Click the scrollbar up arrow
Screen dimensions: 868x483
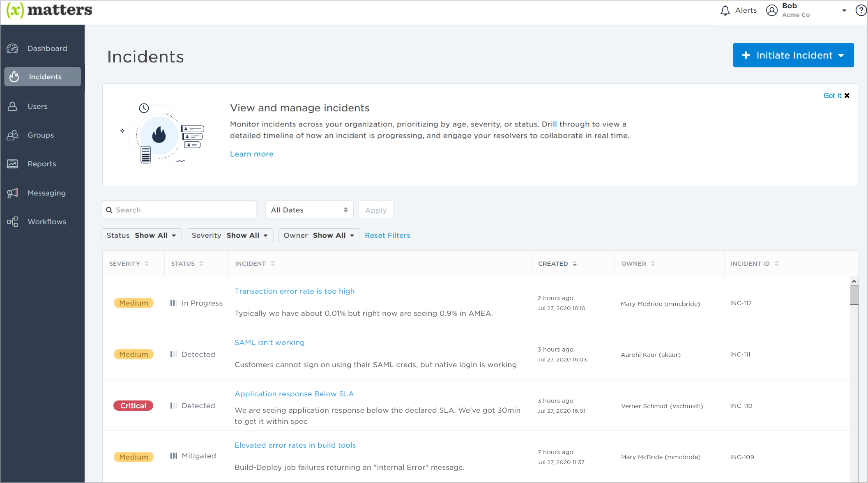coord(854,281)
